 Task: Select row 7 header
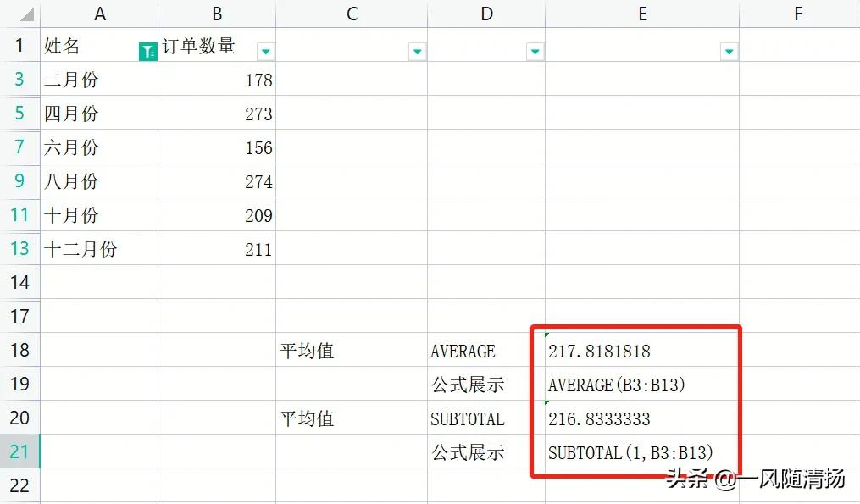[x=19, y=147]
